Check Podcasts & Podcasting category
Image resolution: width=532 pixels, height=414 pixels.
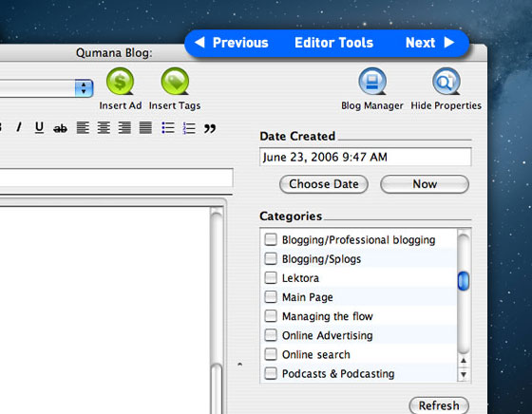click(271, 373)
